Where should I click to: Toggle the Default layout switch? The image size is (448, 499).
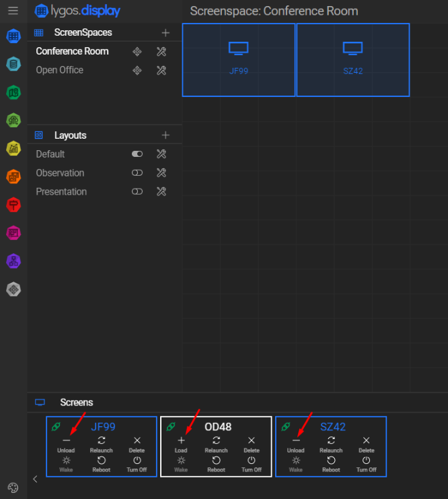(x=137, y=154)
